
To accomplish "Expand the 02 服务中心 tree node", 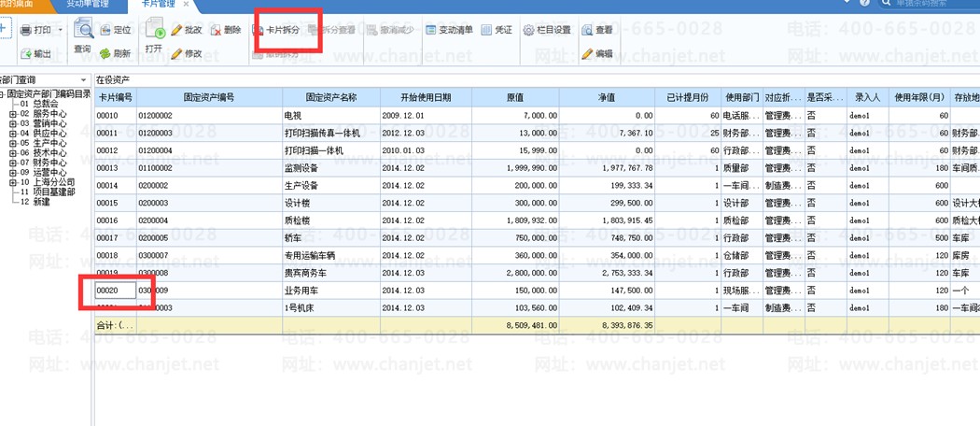I will pos(13,114).
